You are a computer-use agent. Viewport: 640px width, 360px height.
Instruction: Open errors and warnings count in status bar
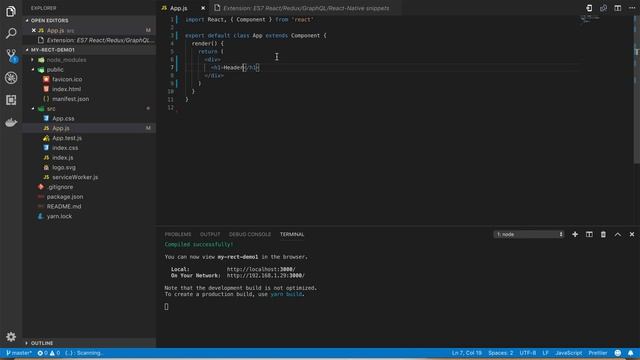point(49,353)
